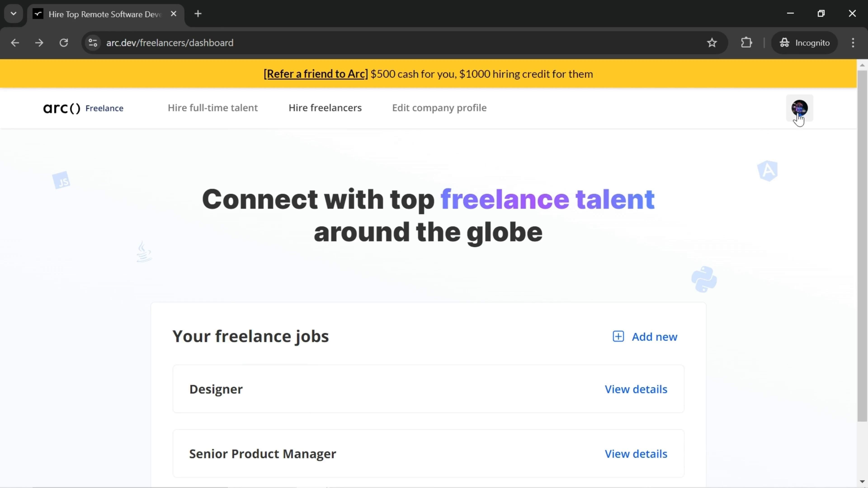Expand the tab search dropdown arrow
This screenshot has width=868, height=488.
[14, 14]
